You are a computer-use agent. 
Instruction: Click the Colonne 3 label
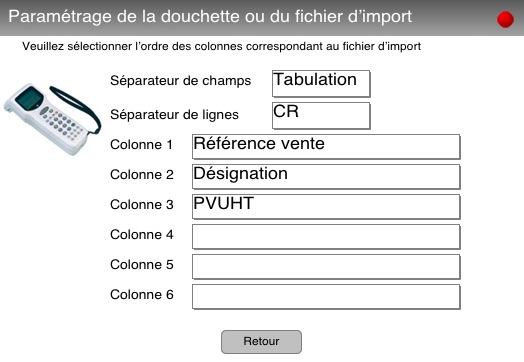click(x=142, y=205)
